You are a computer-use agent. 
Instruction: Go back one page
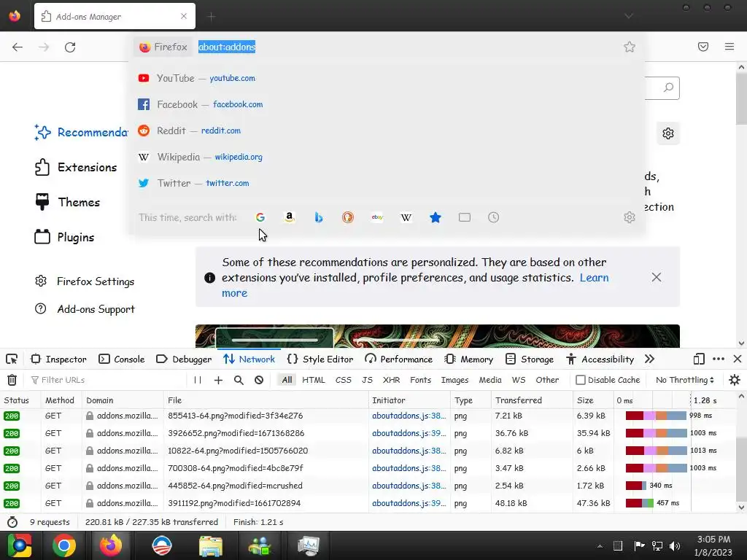[18, 47]
